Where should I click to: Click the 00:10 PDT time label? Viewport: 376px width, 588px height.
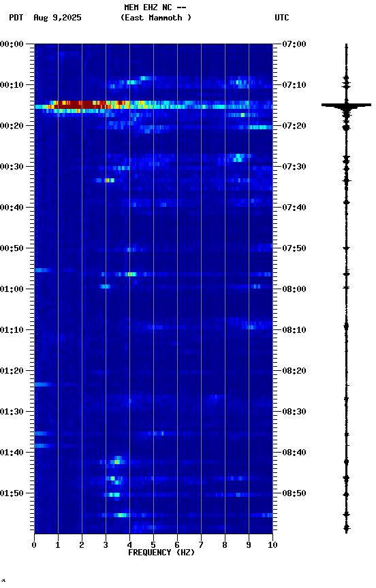pos(12,85)
